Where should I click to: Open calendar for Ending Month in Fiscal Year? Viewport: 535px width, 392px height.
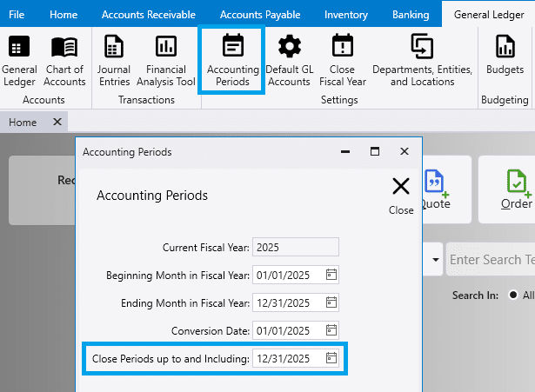coord(331,303)
